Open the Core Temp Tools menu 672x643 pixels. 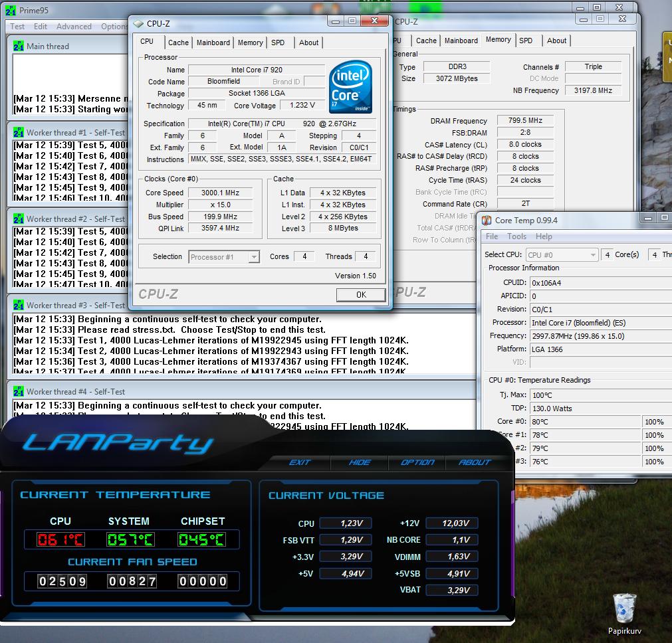(516, 236)
